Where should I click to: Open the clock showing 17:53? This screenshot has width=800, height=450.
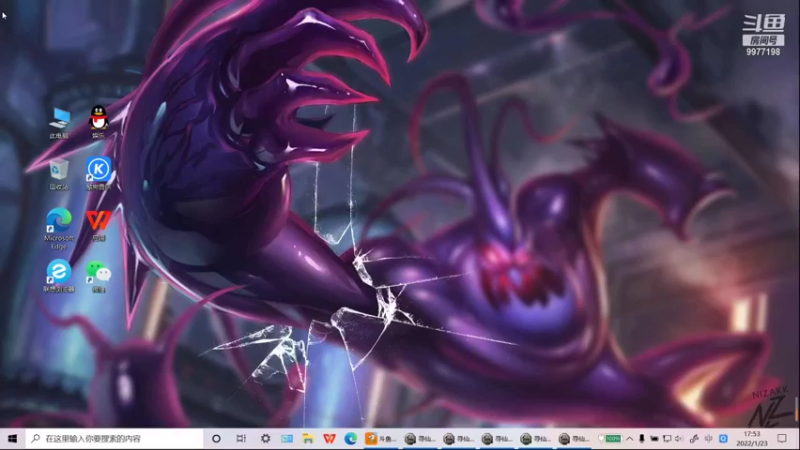[x=752, y=439]
